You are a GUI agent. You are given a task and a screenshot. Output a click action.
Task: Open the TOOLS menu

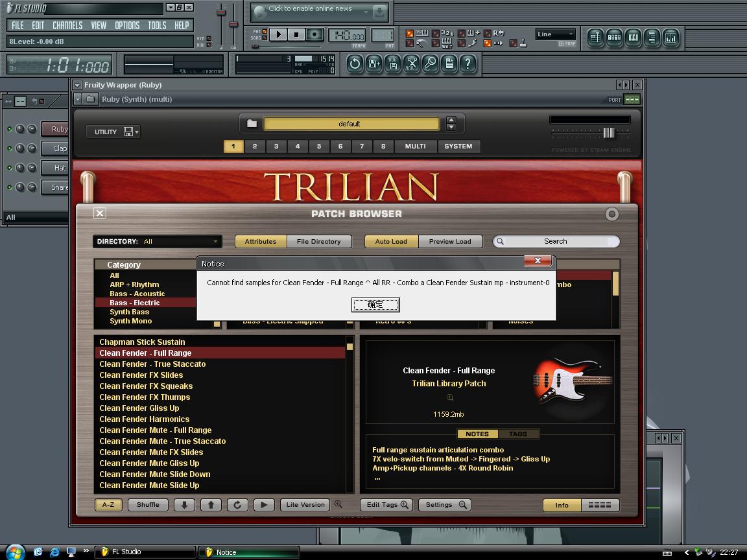click(157, 25)
